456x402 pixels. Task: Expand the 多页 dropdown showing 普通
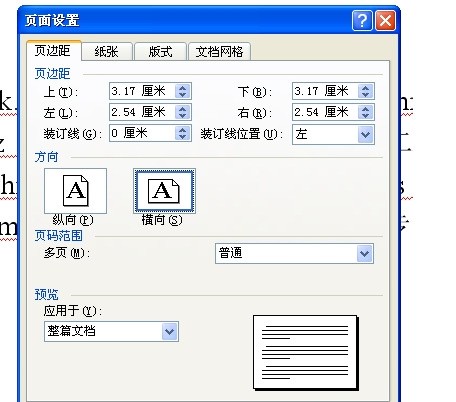pyautogui.click(x=364, y=253)
